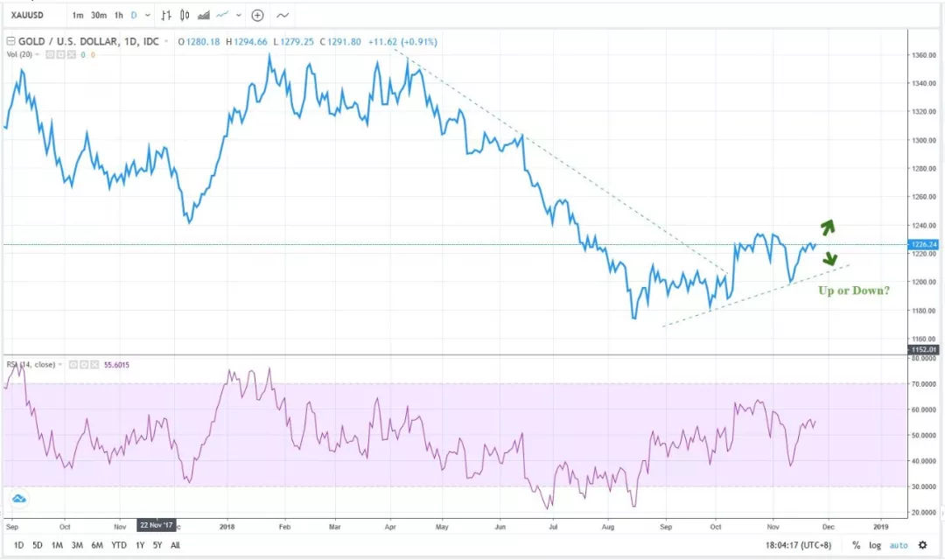Click the Compare or Add Symbol plus icon

pyautogui.click(x=257, y=15)
